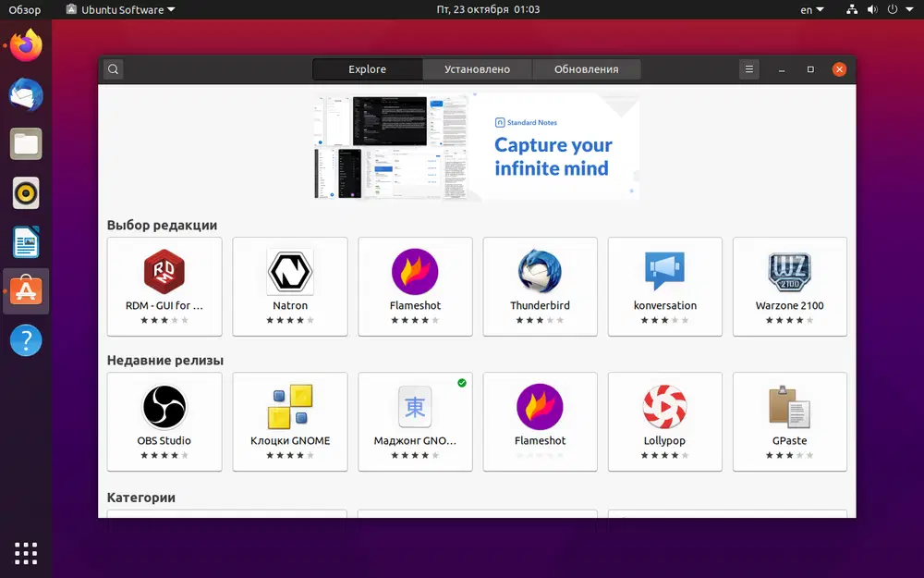
Task: Open the Warzone 2100 app icon
Action: pos(790,271)
